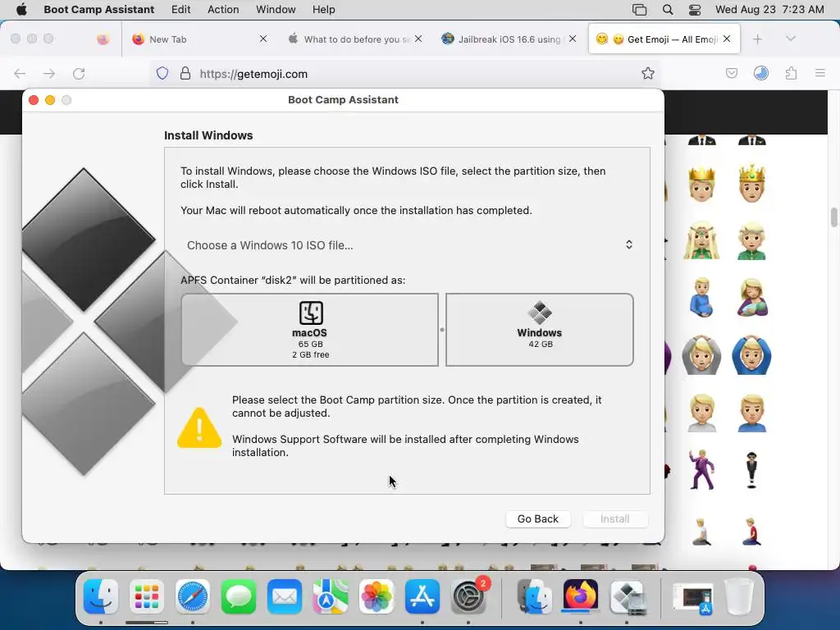Open Firefox hamburger application menu
This screenshot has width=840, height=630.
[x=820, y=73]
